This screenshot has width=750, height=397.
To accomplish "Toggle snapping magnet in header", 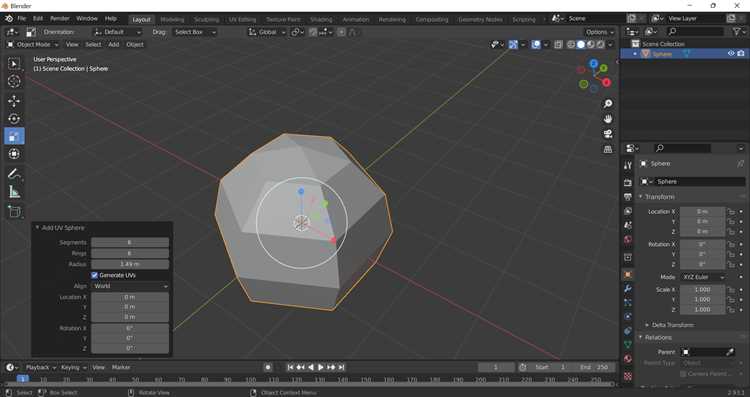I will [313, 32].
